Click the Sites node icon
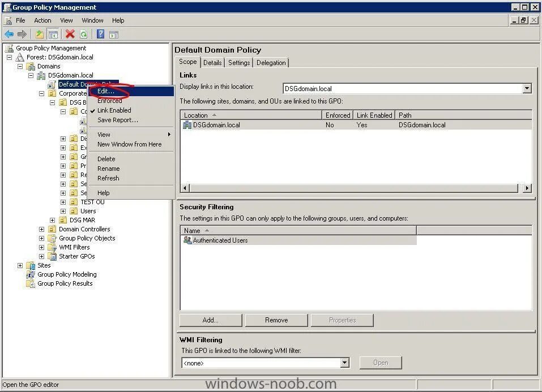This screenshot has width=542, height=392. tap(31, 266)
